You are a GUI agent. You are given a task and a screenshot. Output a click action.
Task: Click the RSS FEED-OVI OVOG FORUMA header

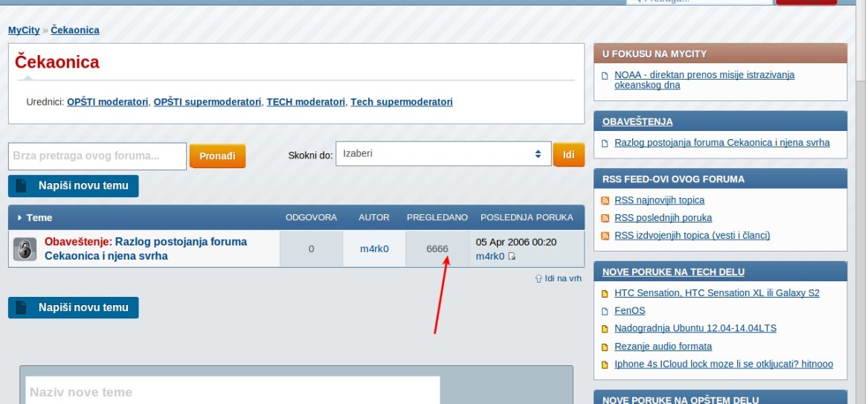click(x=673, y=179)
